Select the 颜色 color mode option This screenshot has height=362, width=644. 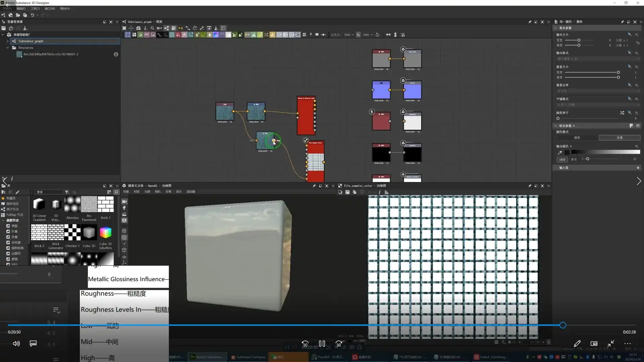click(x=577, y=138)
